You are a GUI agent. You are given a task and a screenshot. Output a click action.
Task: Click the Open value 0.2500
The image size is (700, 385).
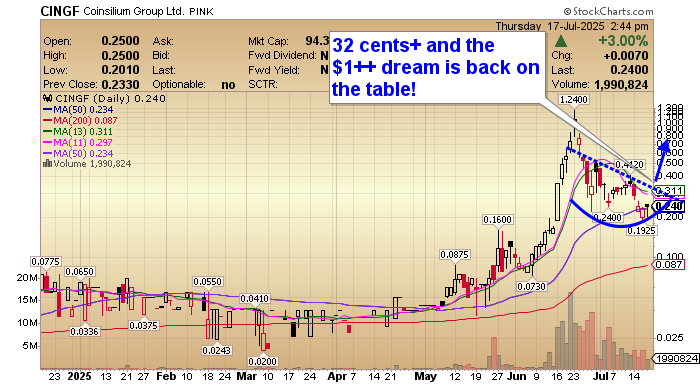(x=120, y=41)
